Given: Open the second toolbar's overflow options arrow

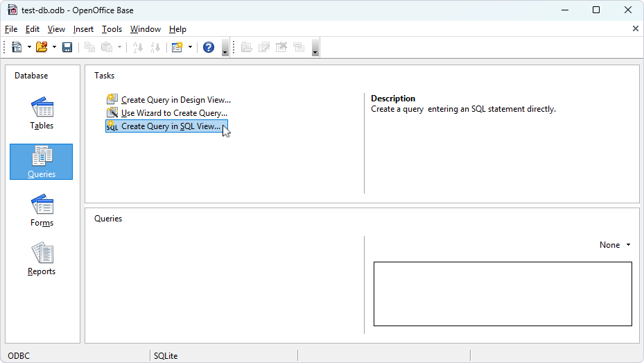Looking at the screenshot, I should click(315, 47).
